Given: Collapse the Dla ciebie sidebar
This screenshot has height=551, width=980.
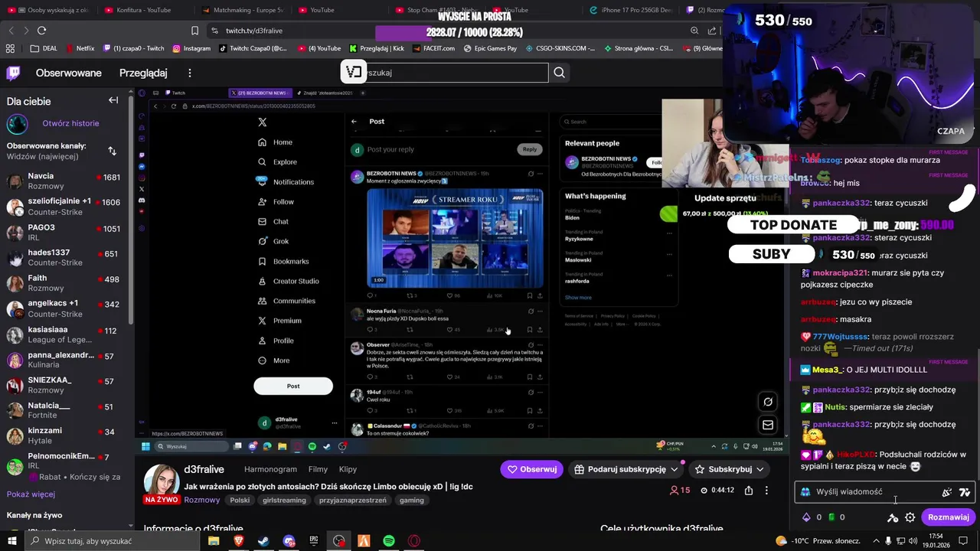Looking at the screenshot, I should click(113, 100).
